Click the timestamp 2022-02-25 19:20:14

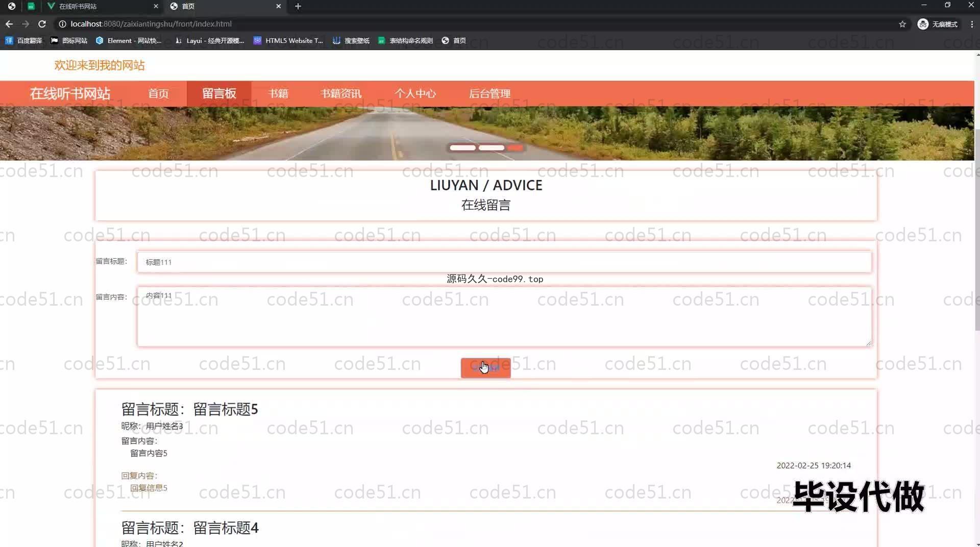814,466
